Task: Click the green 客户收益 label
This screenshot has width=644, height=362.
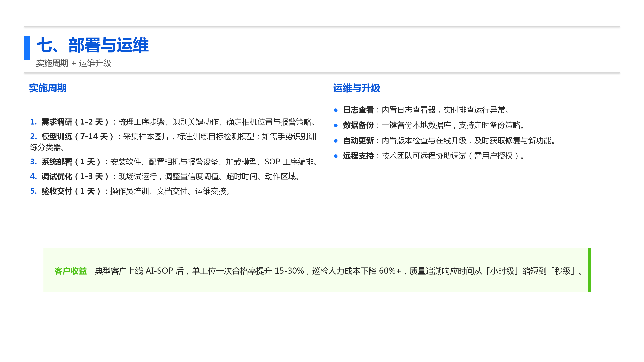Action: pyautogui.click(x=70, y=271)
